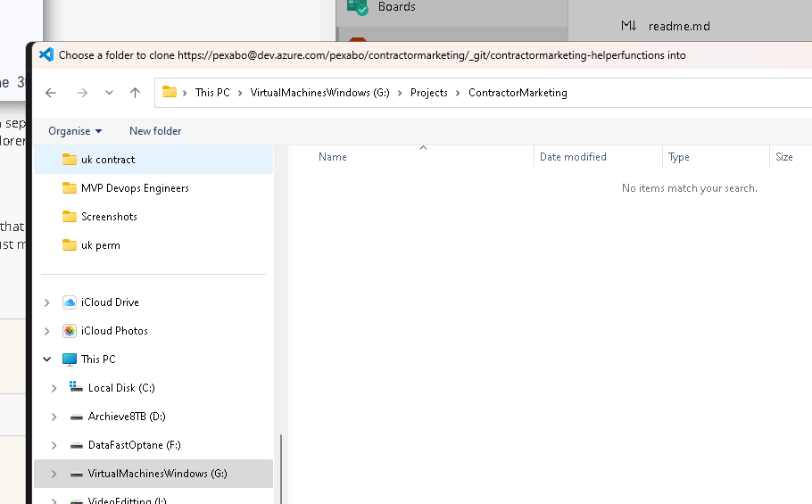This screenshot has height=504, width=812.
Task: Select Archieve8TB (D:) drive
Action: click(127, 417)
